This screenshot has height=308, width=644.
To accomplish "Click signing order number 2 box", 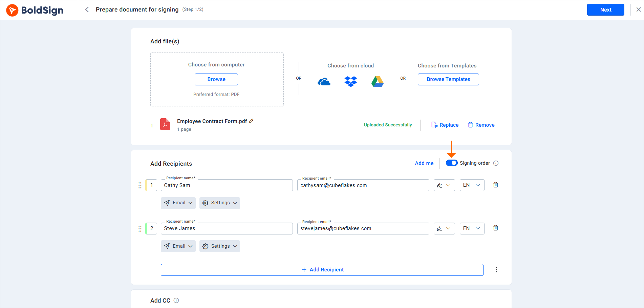I will tap(151, 228).
